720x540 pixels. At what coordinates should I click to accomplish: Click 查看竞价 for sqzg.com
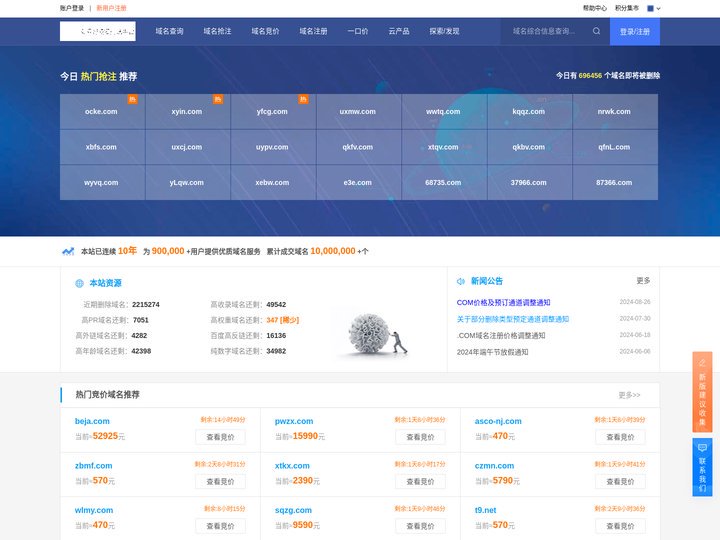click(420, 526)
